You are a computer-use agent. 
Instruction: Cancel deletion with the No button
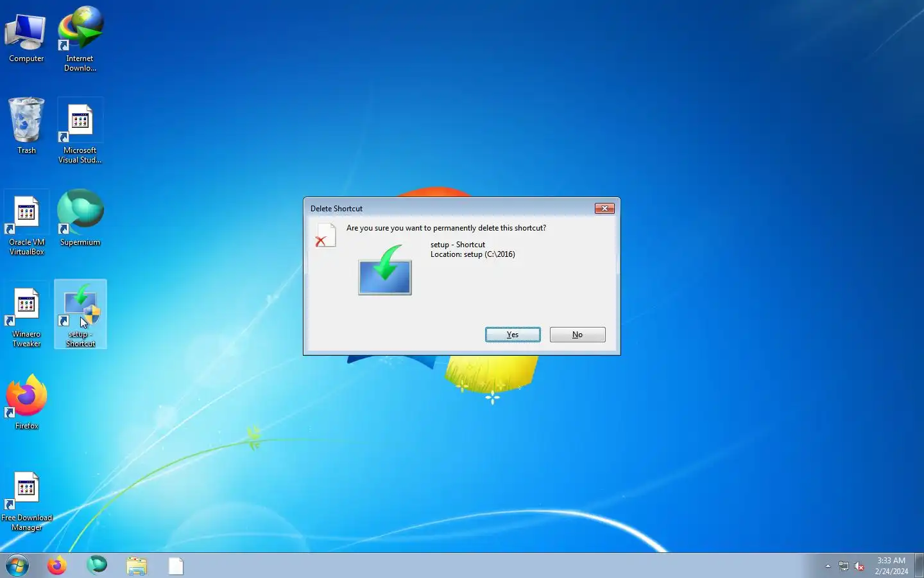tap(577, 335)
